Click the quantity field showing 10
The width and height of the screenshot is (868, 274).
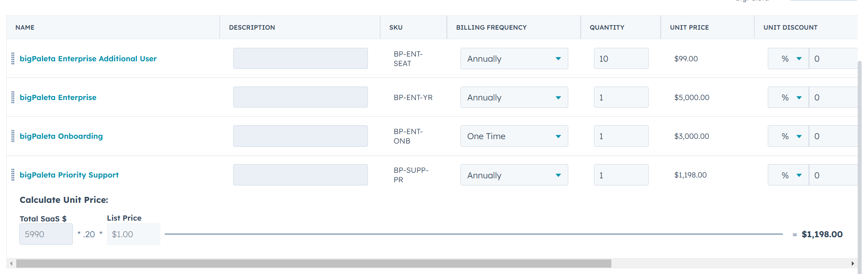(x=621, y=58)
